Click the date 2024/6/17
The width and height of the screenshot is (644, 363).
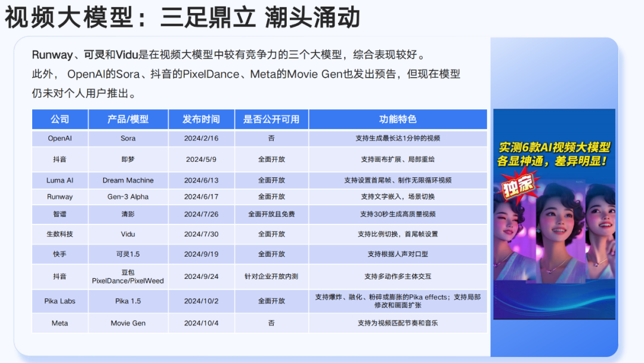202,197
